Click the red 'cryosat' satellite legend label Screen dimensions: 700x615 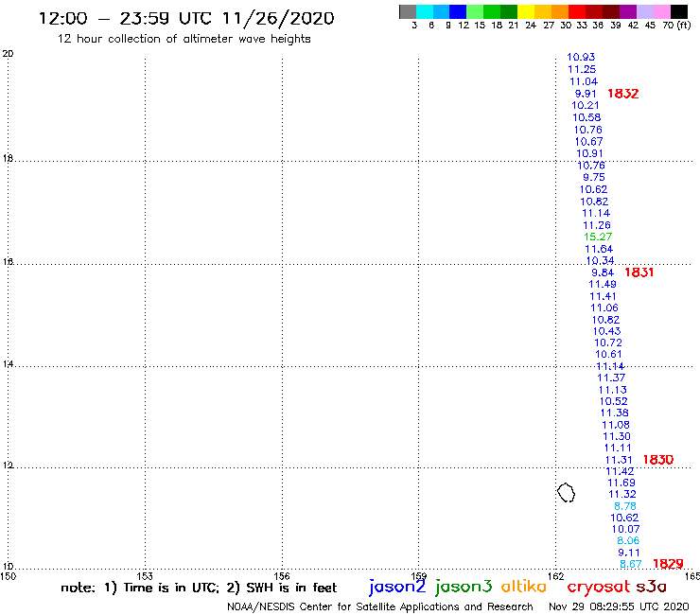[x=598, y=587]
